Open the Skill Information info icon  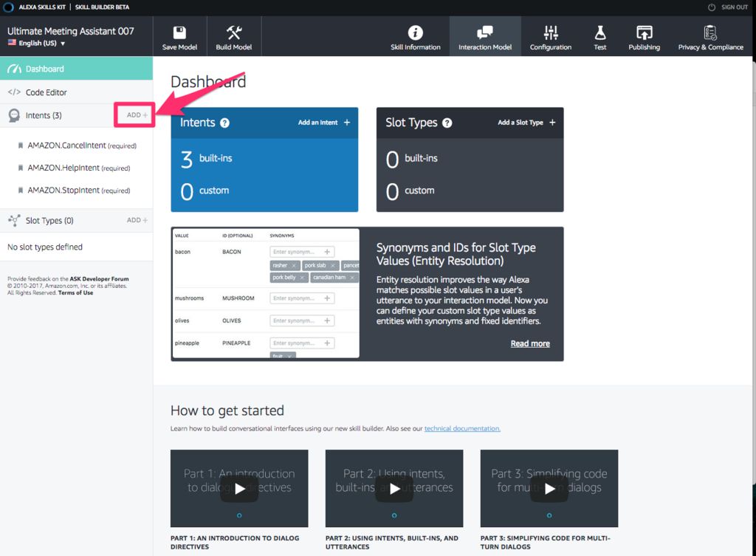click(415, 32)
